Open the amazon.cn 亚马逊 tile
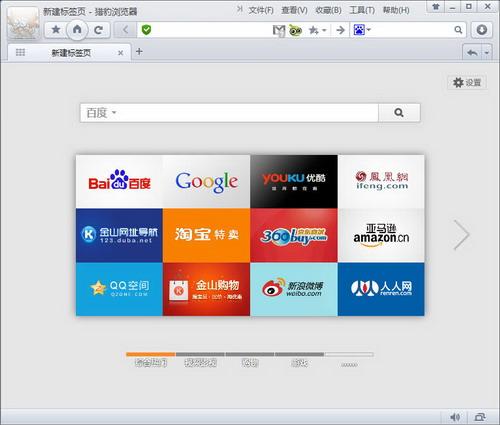 coord(381,235)
